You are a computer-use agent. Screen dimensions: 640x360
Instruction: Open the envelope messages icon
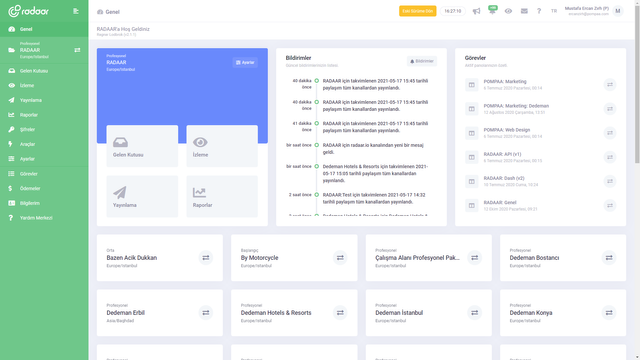[x=524, y=11]
